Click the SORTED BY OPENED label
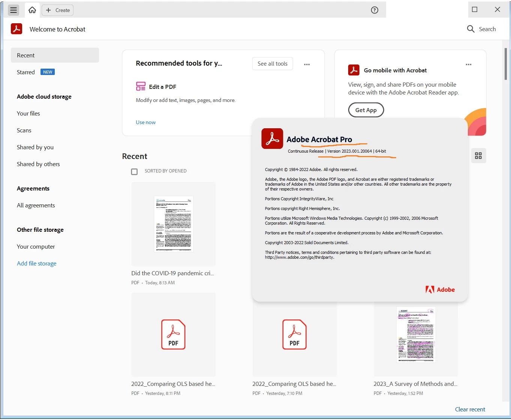511x420 pixels. click(x=165, y=171)
